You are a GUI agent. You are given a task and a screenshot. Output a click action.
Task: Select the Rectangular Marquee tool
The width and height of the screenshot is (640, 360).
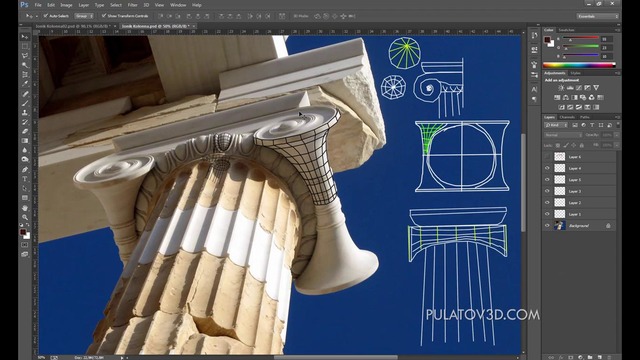coord(25,46)
